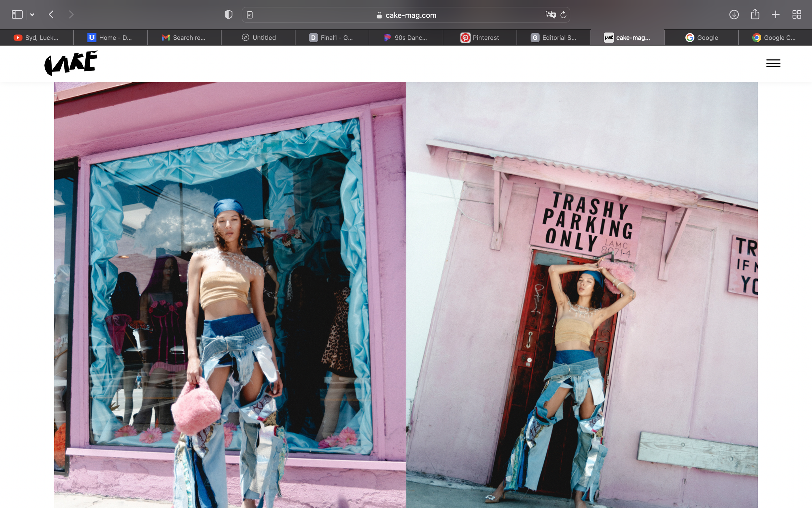This screenshot has width=812, height=508.
Task: Click the CAKE magazine logo
Action: tap(71, 63)
